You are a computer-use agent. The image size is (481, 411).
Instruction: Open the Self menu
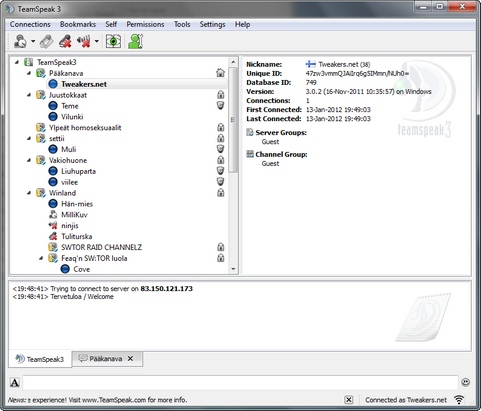(111, 24)
